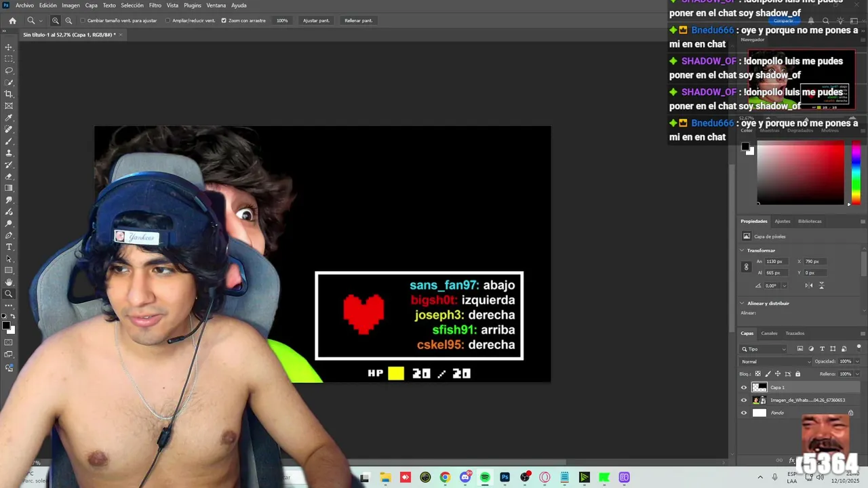The width and height of the screenshot is (868, 488).
Task: Click the vertical hue slider
Action: [x=856, y=172]
